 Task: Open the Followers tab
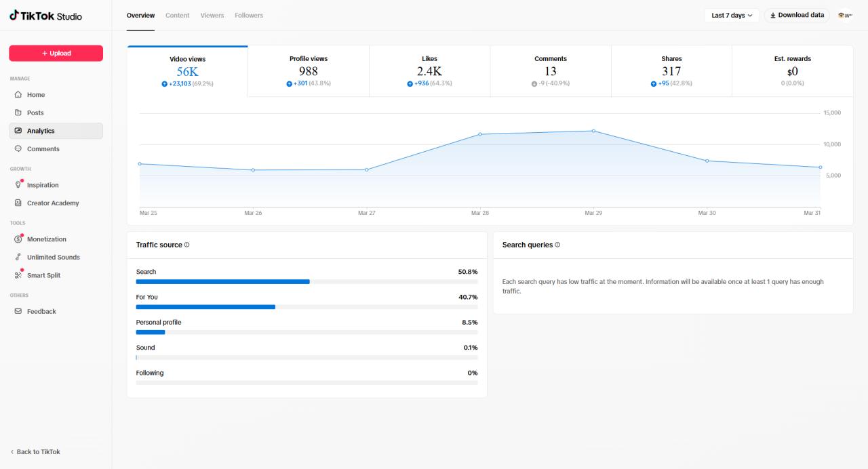[249, 15]
